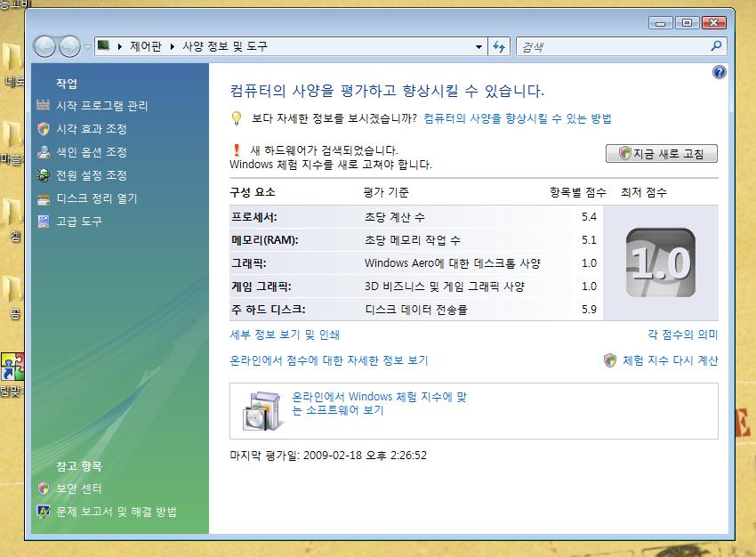Open 시각 효과 조정 task link
The width and height of the screenshot is (756, 557).
(92, 129)
